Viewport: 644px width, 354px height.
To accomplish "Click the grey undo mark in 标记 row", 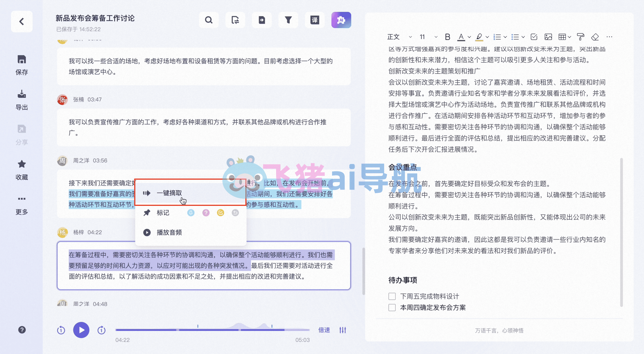I will coord(235,213).
